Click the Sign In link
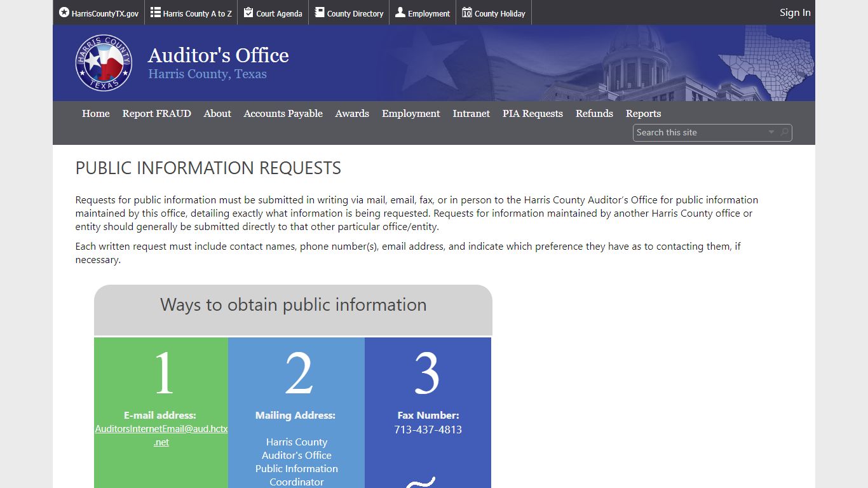Viewport: 868px width, 488px height. (x=795, y=12)
